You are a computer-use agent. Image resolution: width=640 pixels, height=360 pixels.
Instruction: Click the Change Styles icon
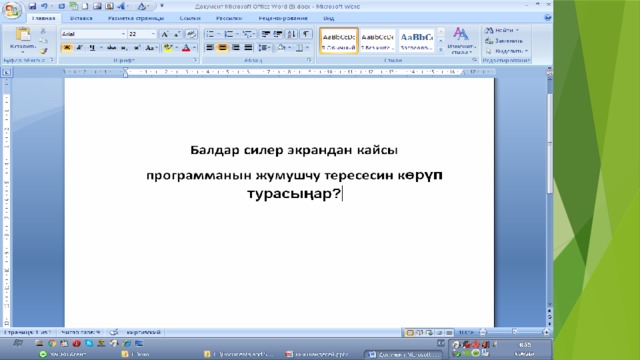point(461,40)
